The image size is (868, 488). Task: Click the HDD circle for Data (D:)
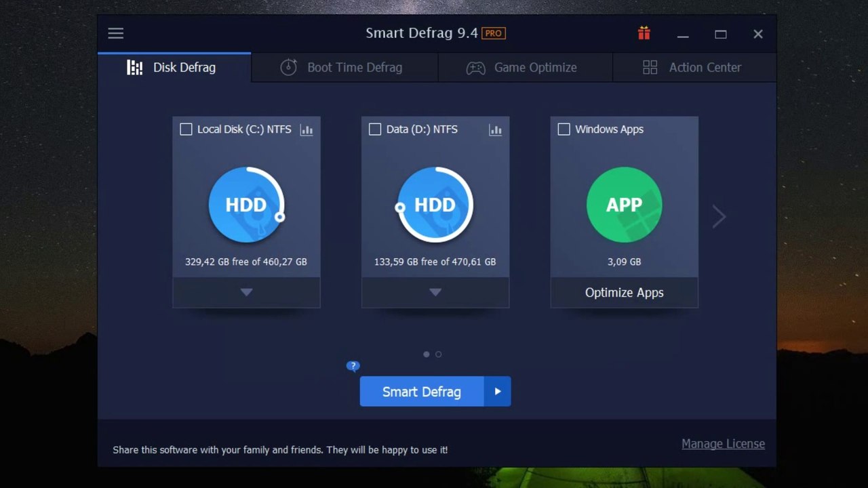tap(435, 205)
